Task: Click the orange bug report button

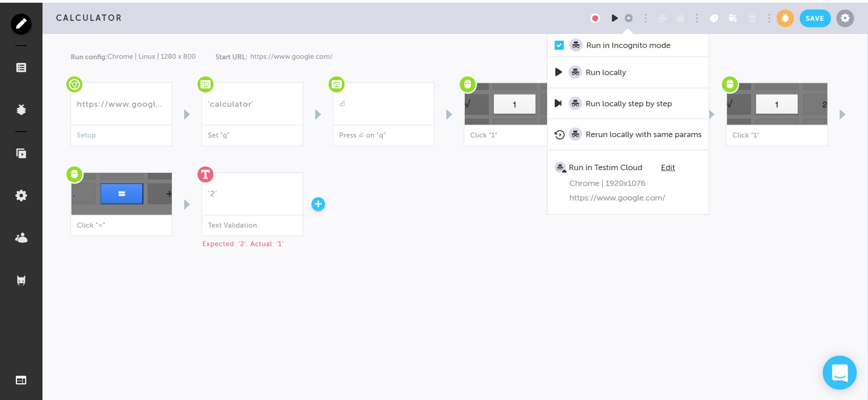Action: (x=785, y=18)
